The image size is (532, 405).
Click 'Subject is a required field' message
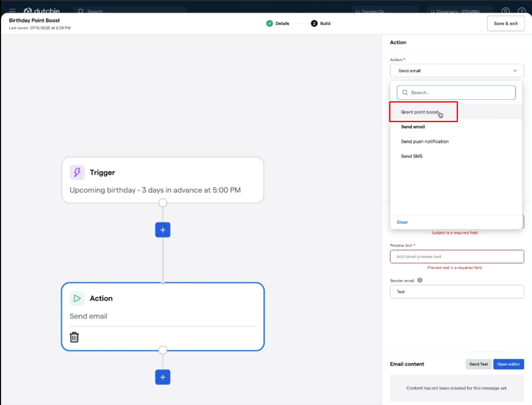click(x=454, y=233)
